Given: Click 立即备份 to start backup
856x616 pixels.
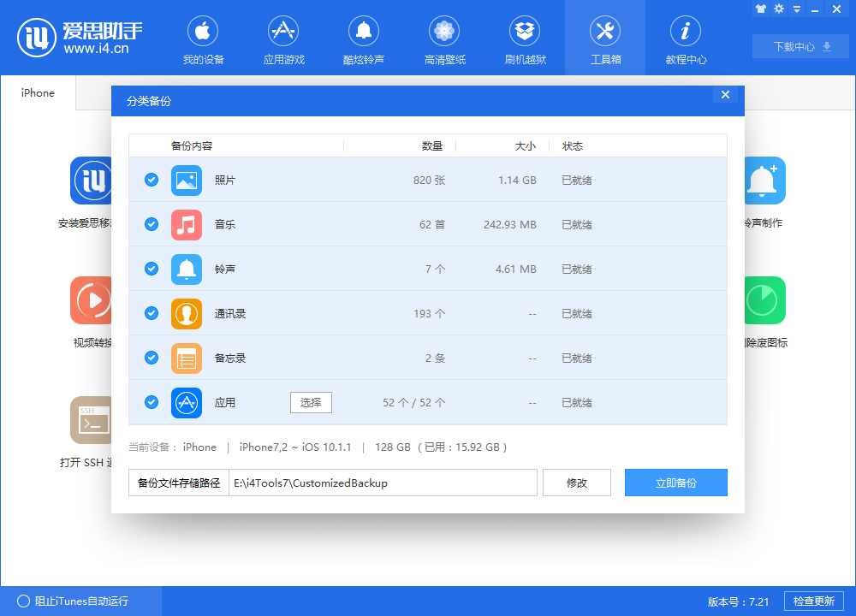Looking at the screenshot, I should (x=675, y=482).
